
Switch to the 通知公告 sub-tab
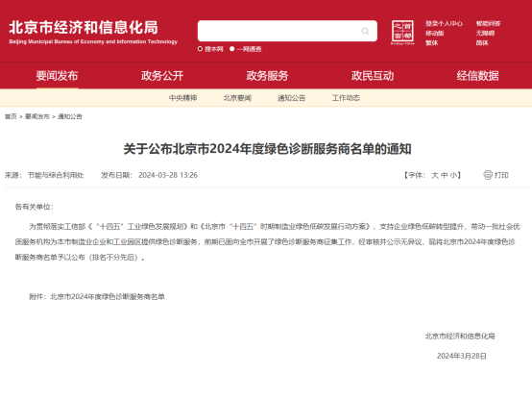click(291, 98)
